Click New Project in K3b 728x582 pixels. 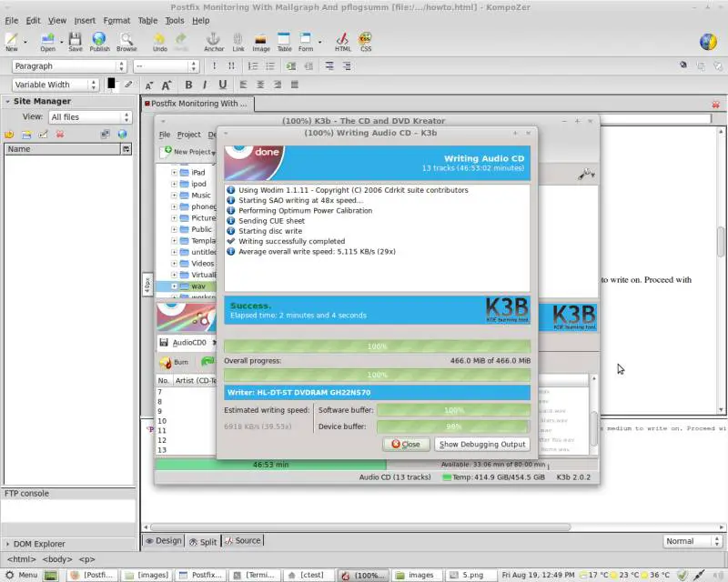point(187,152)
